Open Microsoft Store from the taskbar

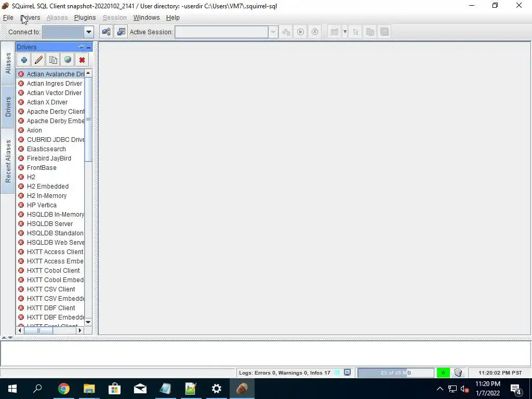click(x=114, y=389)
